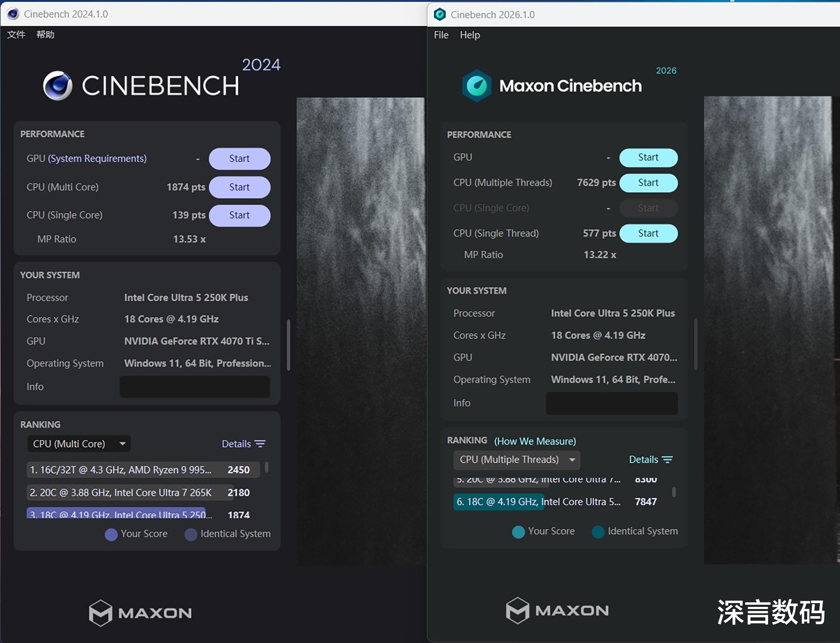Click the Maxon Cinebench 2026 hexagon logo
This screenshot has height=643, width=840.
(x=477, y=86)
